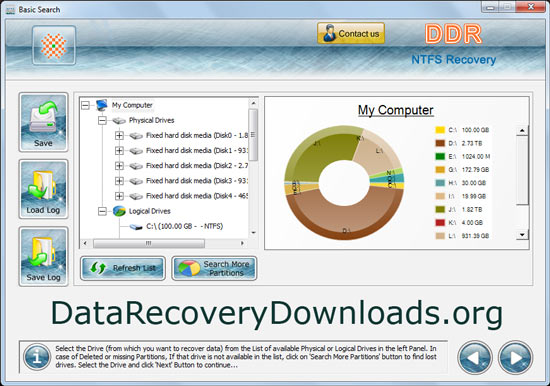The image size is (550, 386).
Task: Click the chart legend scroll down arrow
Action: coord(522,235)
